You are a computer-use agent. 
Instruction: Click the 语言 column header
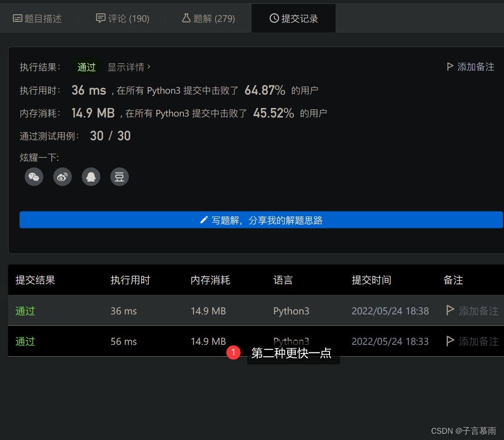point(283,280)
